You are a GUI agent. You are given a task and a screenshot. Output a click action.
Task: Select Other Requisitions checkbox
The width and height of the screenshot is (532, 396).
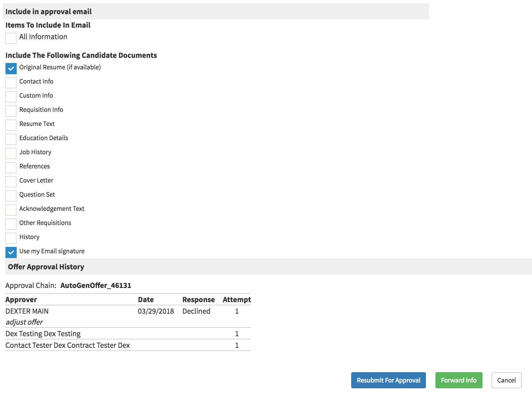(x=11, y=224)
